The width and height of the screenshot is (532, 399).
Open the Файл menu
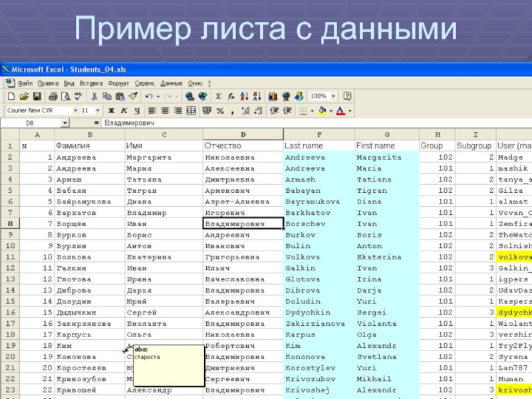coord(25,84)
